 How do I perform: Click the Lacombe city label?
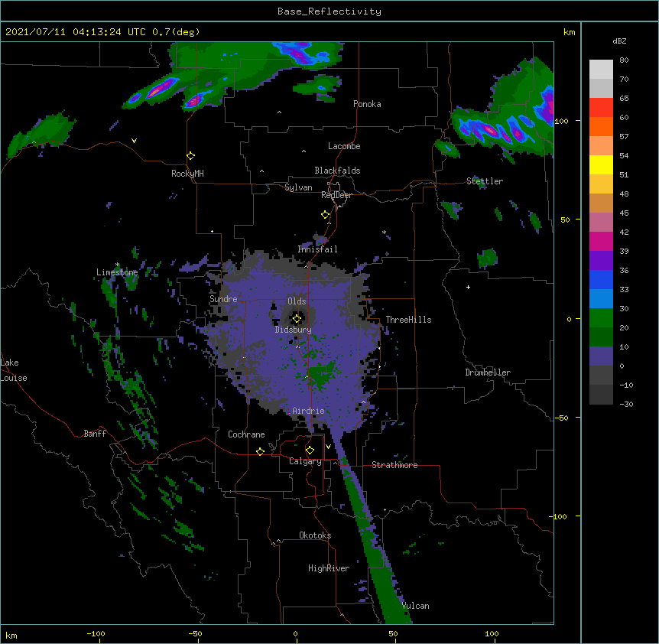pyautogui.click(x=344, y=146)
